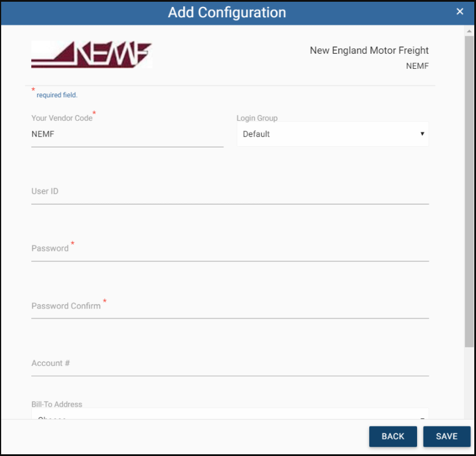The height and width of the screenshot is (456, 476).
Task: Select the Password input field
Action: pyautogui.click(x=230, y=249)
